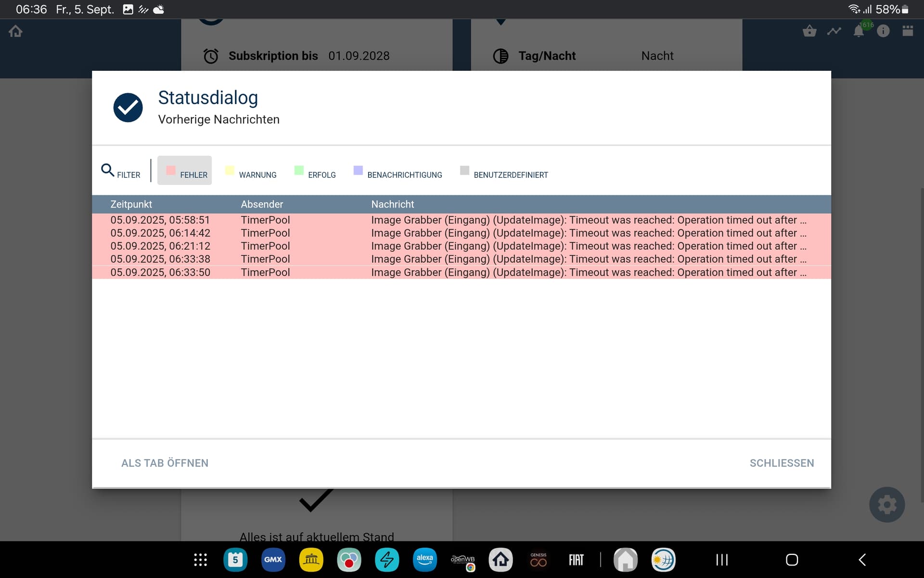Open the trend chart icon
Viewport: 924px width, 578px height.
(x=834, y=31)
